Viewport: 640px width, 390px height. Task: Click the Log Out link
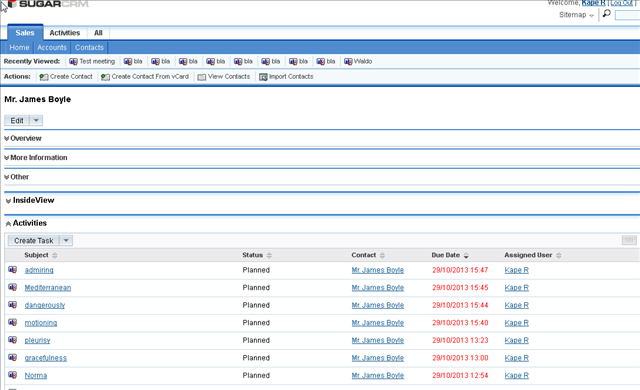621,3
